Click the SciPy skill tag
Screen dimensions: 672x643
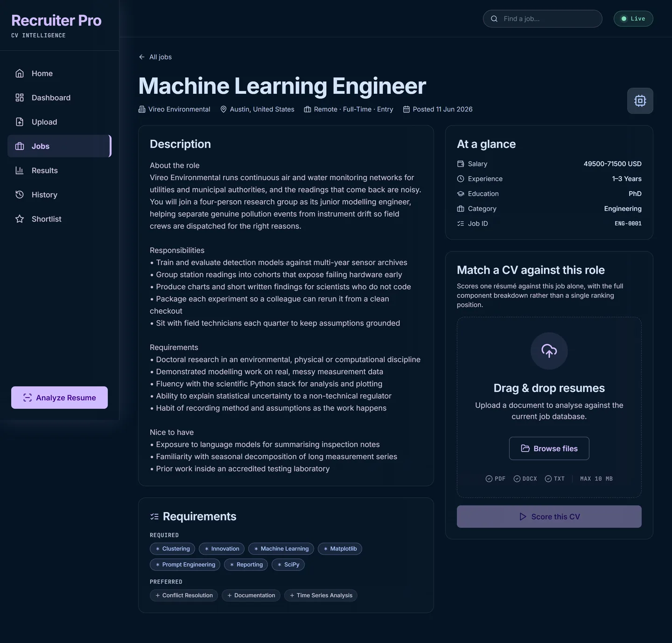tap(288, 565)
